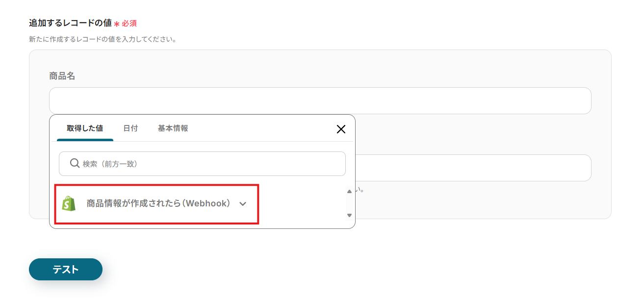Image resolution: width=644 pixels, height=299 pixels.
Task: Click the scroll up arrow in popup
Action: coord(349,192)
